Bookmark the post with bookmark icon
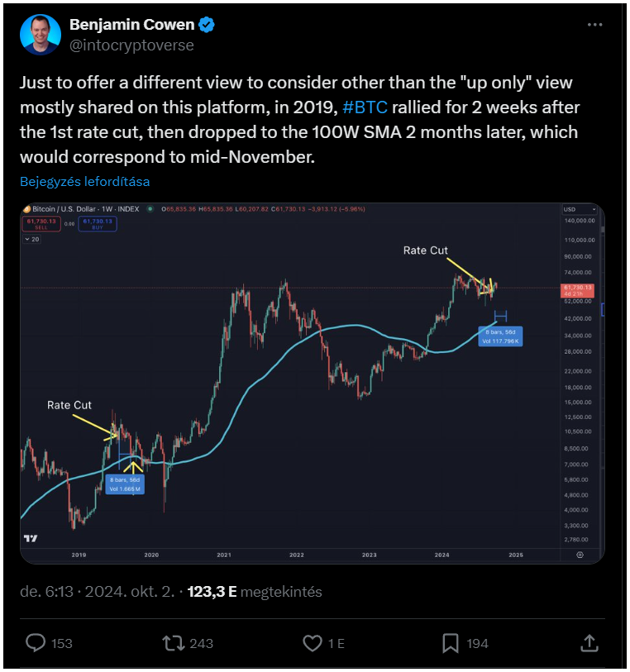The image size is (630, 672). [451, 643]
